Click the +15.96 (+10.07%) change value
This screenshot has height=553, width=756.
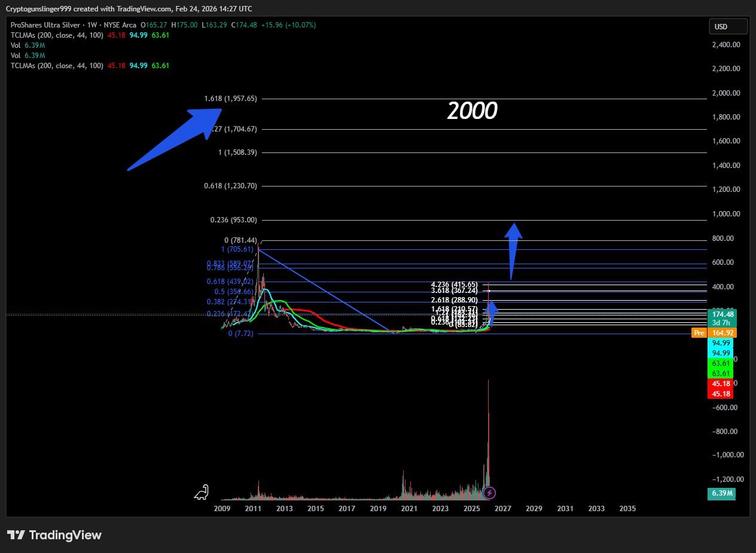point(289,25)
